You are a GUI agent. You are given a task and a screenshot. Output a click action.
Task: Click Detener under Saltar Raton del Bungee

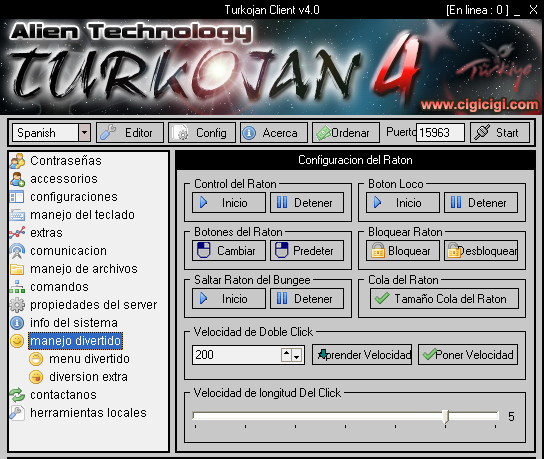pos(307,298)
